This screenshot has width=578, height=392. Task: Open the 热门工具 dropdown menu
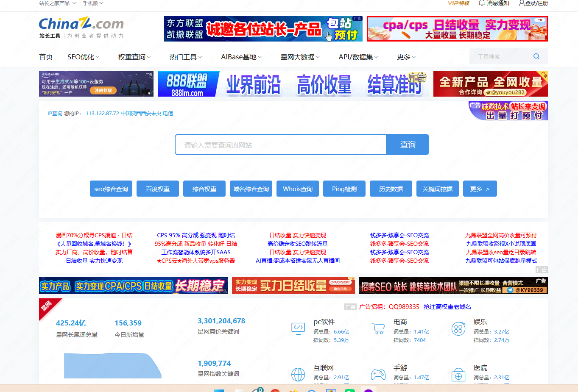(x=185, y=57)
